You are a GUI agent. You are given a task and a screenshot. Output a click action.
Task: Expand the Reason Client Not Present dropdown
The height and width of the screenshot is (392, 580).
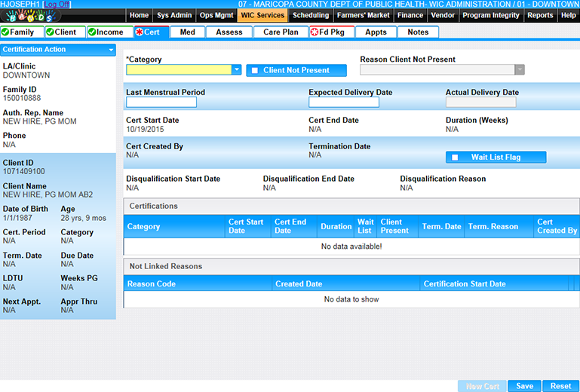point(519,70)
